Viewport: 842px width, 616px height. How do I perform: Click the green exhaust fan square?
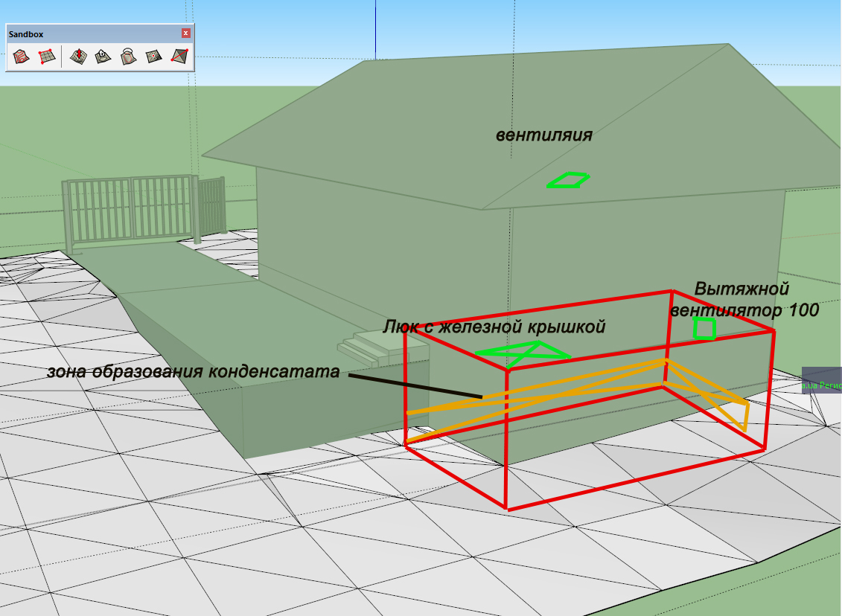pos(704,328)
